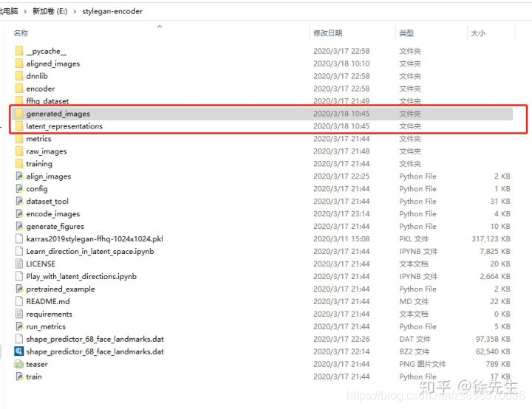Click the karras2019stylegan pkl file icon
This screenshot has height=409, width=532.
click(x=19, y=238)
